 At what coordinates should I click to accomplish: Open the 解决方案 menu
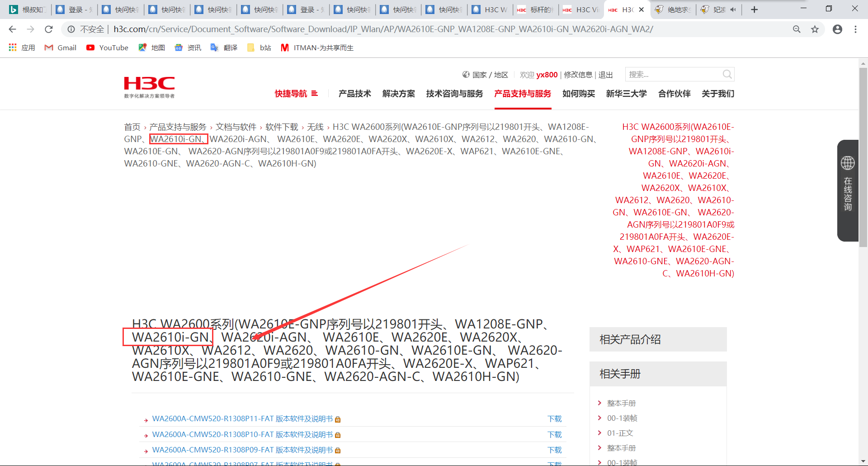click(399, 94)
